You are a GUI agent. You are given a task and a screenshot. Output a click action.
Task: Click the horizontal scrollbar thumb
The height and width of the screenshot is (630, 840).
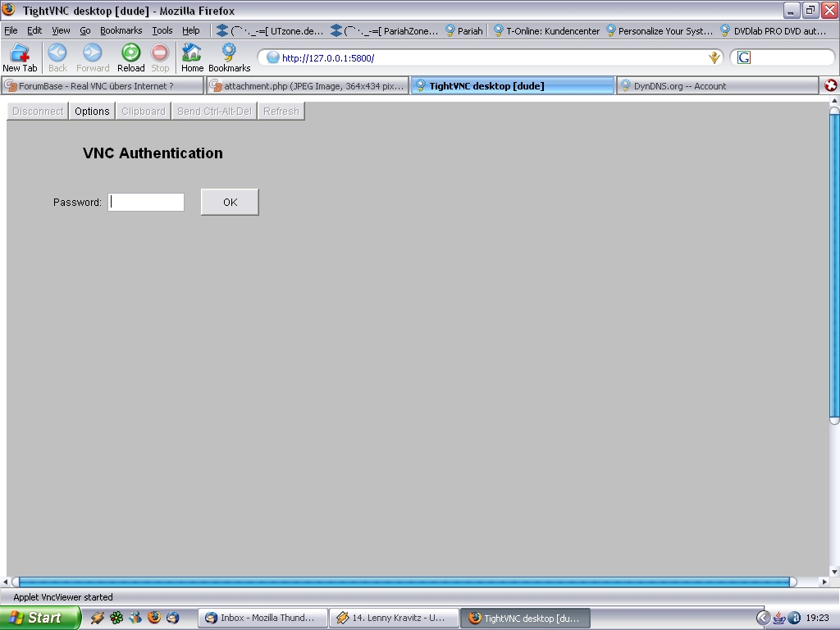[404, 582]
